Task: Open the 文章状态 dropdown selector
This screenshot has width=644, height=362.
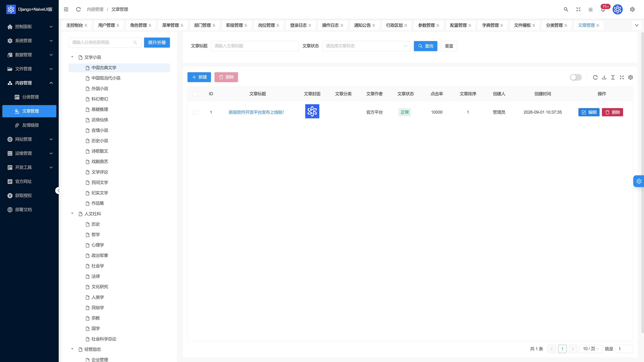Action: pos(366,46)
